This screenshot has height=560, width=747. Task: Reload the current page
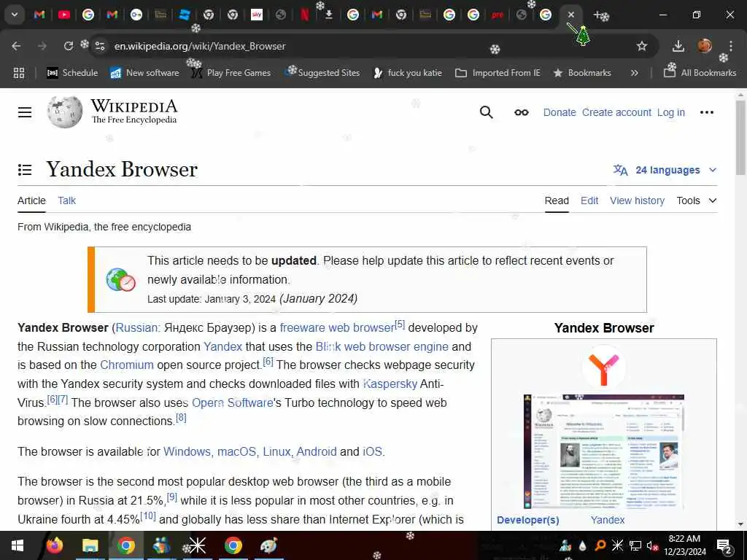tap(69, 46)
